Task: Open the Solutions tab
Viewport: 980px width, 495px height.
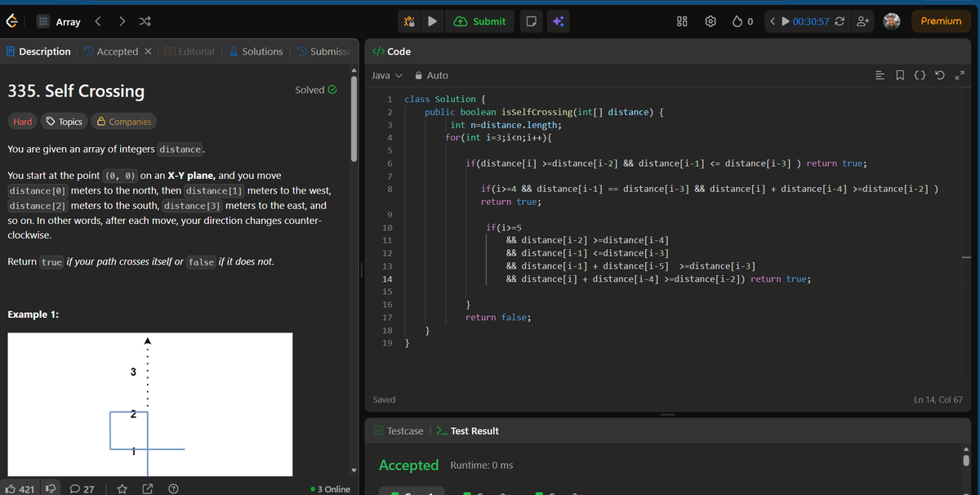Action: point(255,51)
